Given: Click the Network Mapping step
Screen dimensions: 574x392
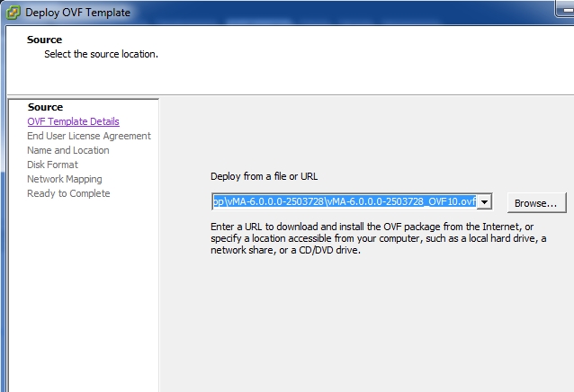Looking at the screenshot, I should pos(65,179).
